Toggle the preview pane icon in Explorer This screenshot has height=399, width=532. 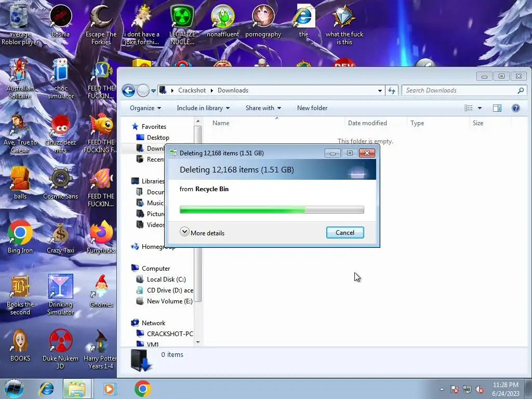point(497,108)
